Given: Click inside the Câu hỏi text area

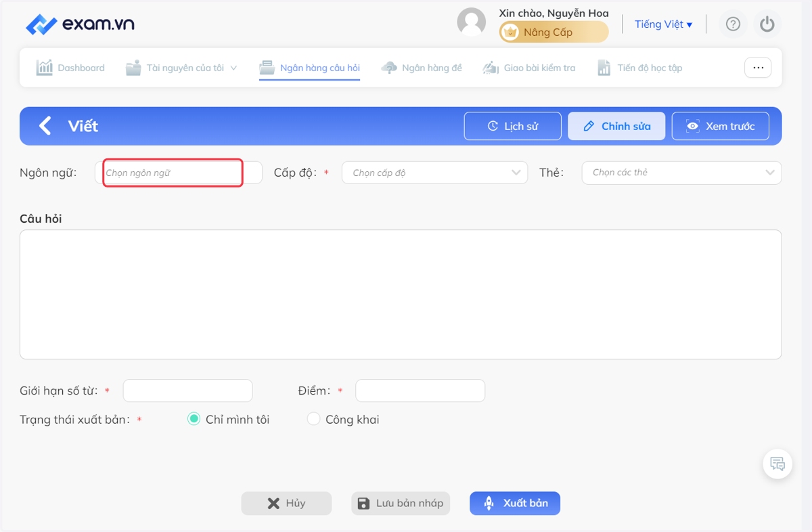Looking at the screenshot, I should click(401, 294).
